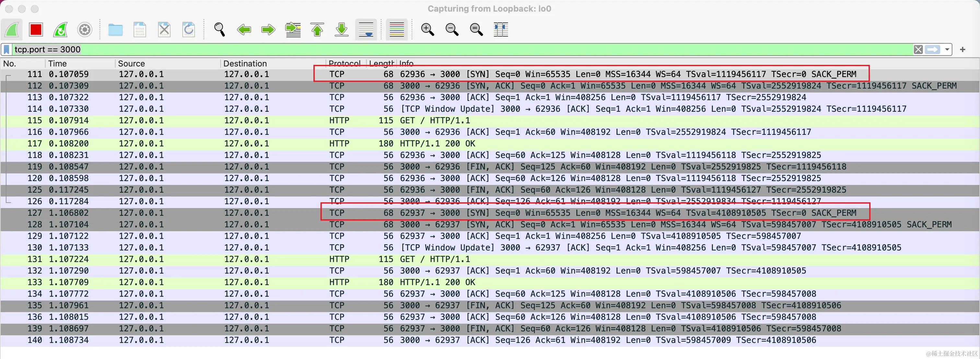
Task: Sort by the Destination column header
Action: (245, 64)
